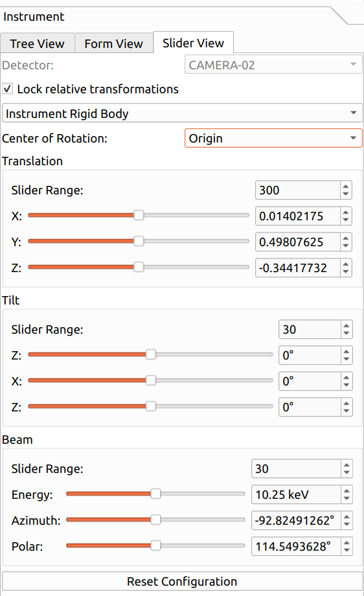Open the CAMERA-02 detector dropdown
The width and height of the screenshot is (364, 596).
(x=273, y=65)
